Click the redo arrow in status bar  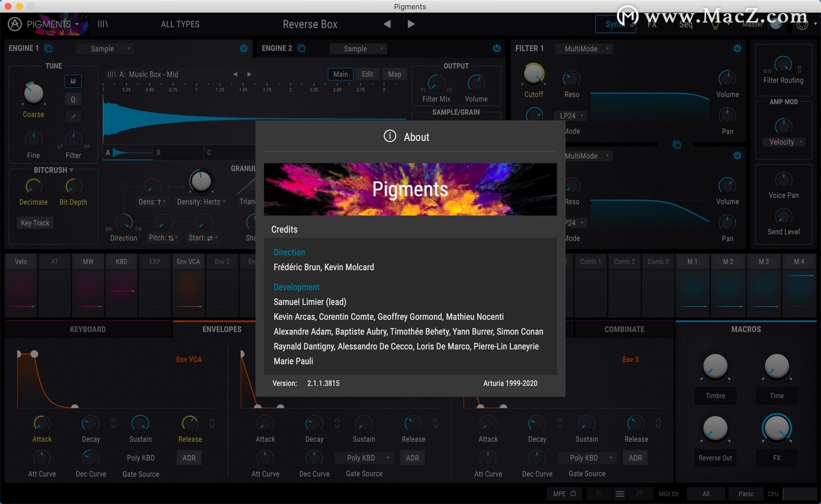point(640,494)
